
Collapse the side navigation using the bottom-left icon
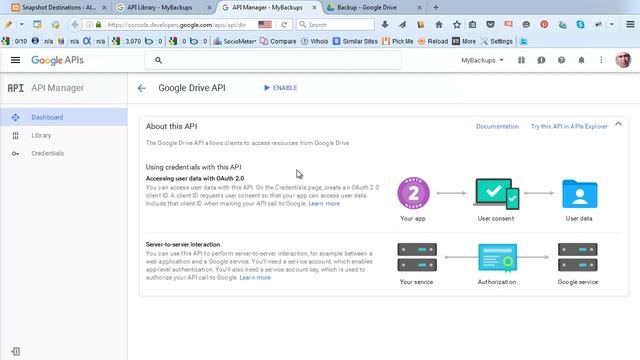click(x=16, y=351)
